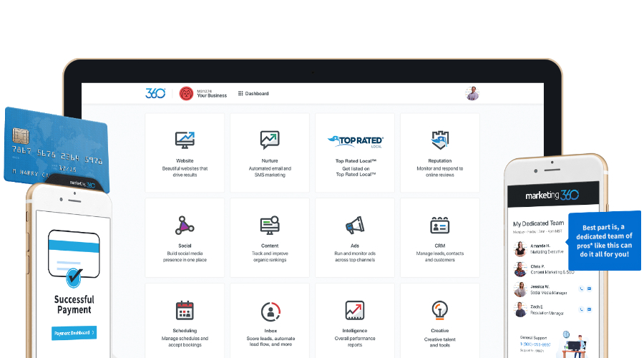The height and width of the screenshot is (358, 644).
Task: Click 'Build social media presence in one place'
Action: click(185, 257)
